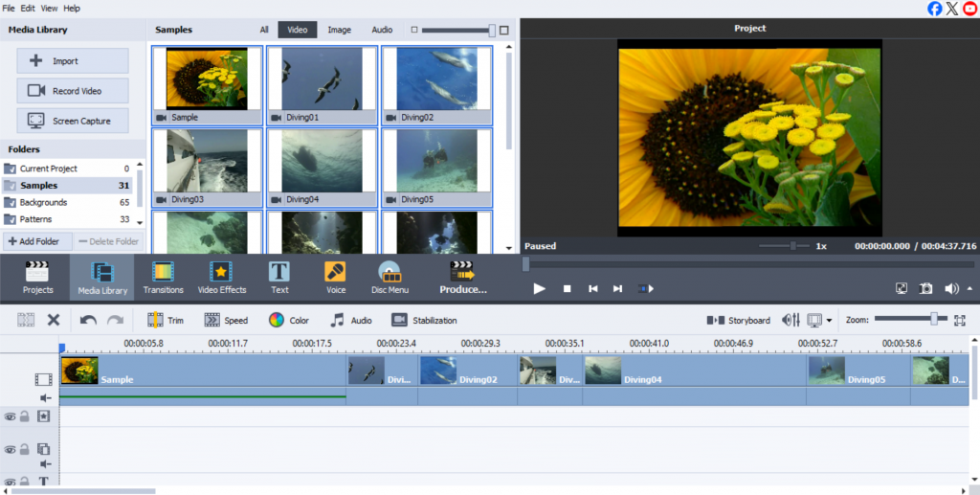
Task: Open the Transitions panel
Action: [163, 278]
